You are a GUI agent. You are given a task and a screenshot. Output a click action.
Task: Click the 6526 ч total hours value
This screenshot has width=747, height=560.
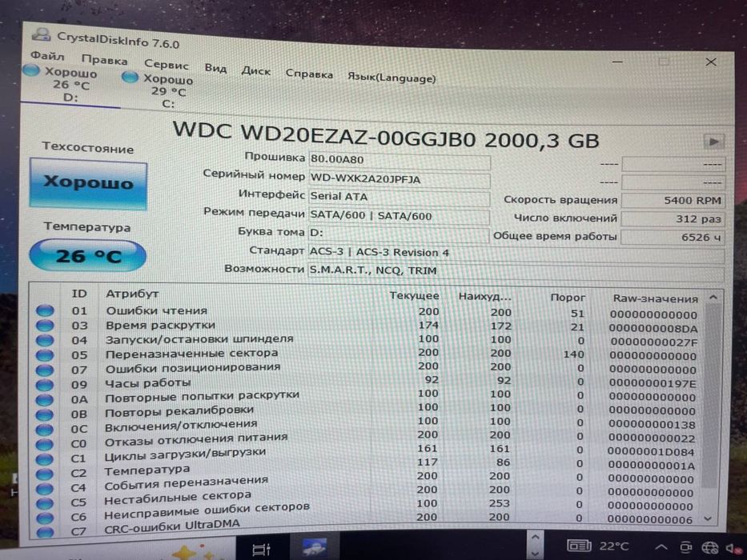(x=673, y=237)
